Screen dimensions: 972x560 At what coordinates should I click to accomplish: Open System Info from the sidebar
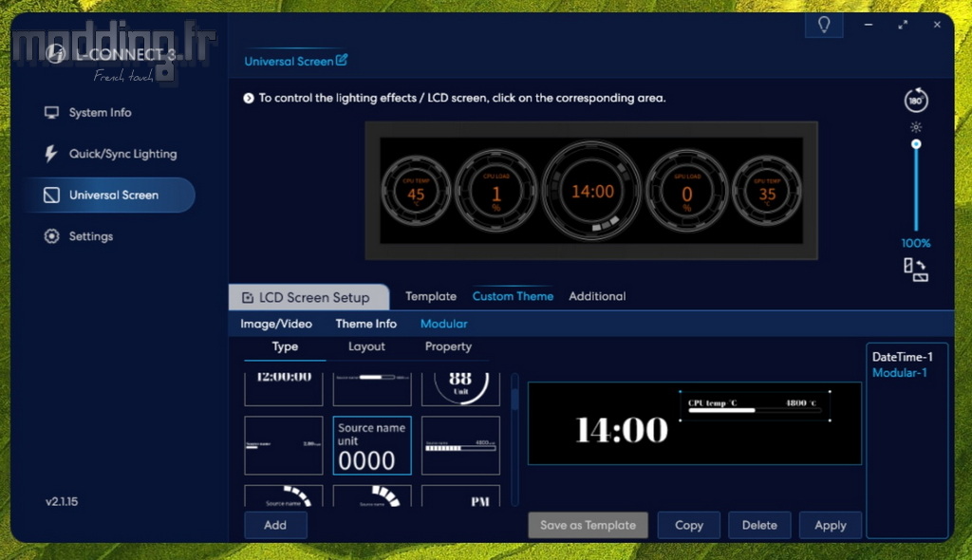coord(100,113)
